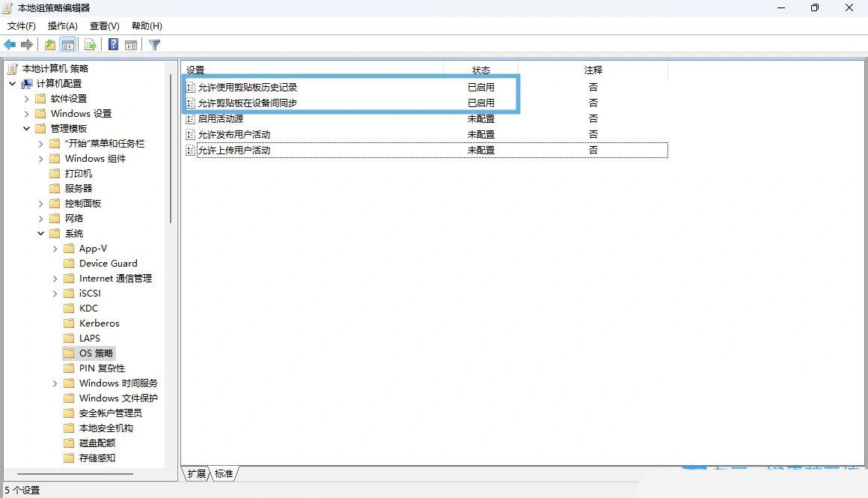Click the blue Back arrow in toolbar
The width and height of the screenshot is (868, 498).
coord(10,45)
